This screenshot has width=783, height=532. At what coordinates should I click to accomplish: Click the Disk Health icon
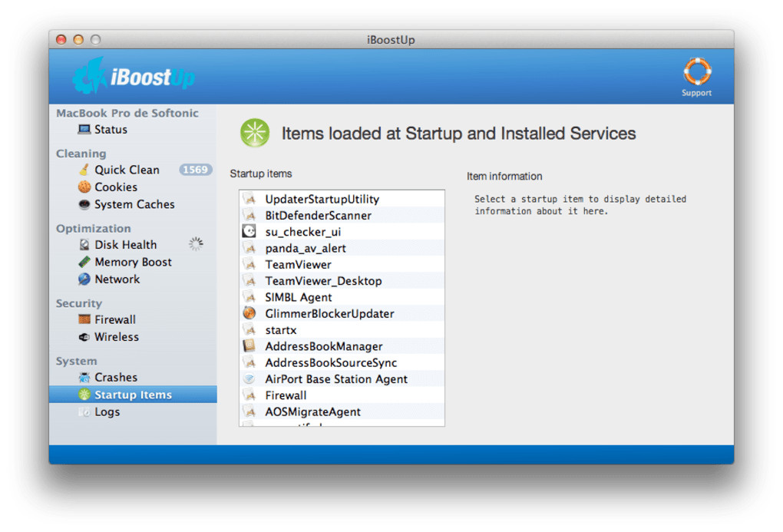pos(84,245)
